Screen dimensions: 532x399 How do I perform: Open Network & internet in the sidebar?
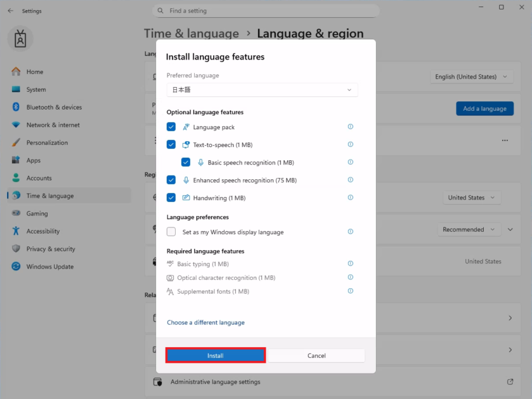[x=69, y=125]
